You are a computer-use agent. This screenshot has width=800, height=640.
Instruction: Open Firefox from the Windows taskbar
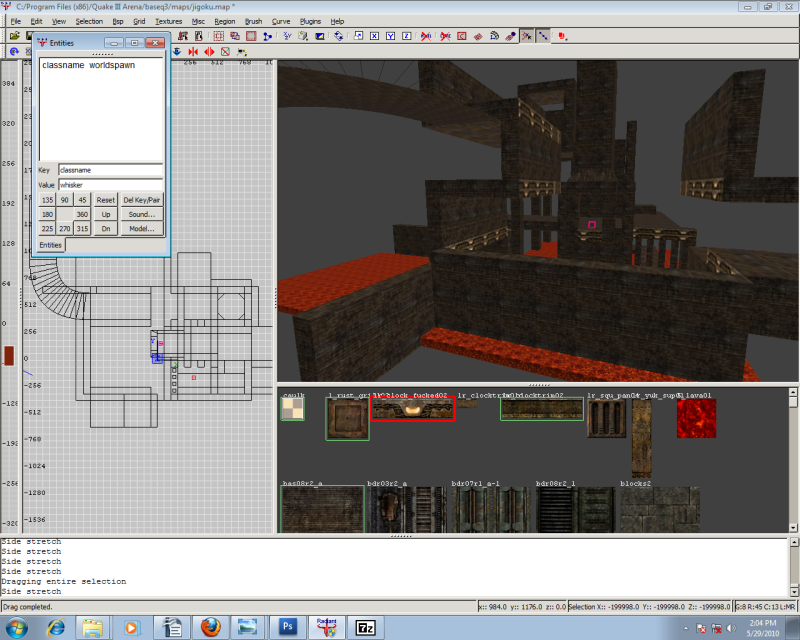point(210,627)
